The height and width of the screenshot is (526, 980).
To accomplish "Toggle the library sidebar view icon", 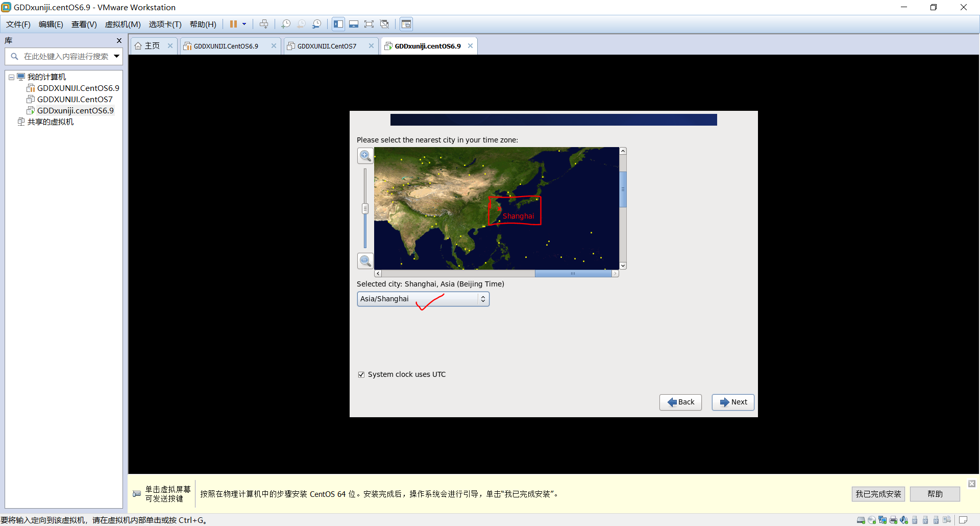I will [x=338, y=24].
